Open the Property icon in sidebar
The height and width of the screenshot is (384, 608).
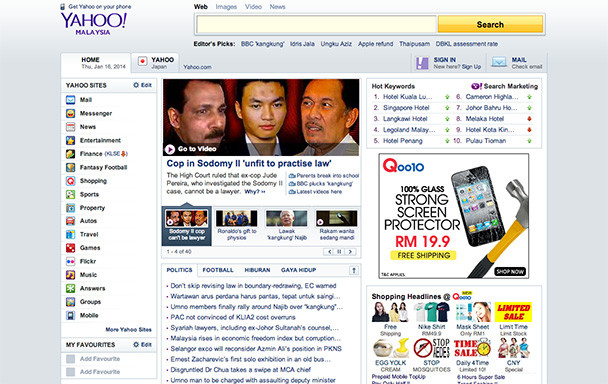pos(70,208)
